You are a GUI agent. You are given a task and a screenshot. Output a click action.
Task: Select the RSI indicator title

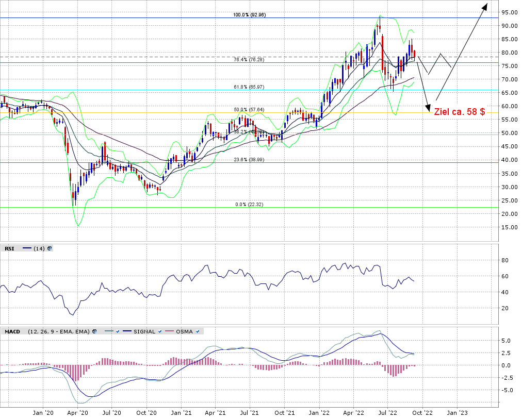pyautogui.click(x=9, y=248)
